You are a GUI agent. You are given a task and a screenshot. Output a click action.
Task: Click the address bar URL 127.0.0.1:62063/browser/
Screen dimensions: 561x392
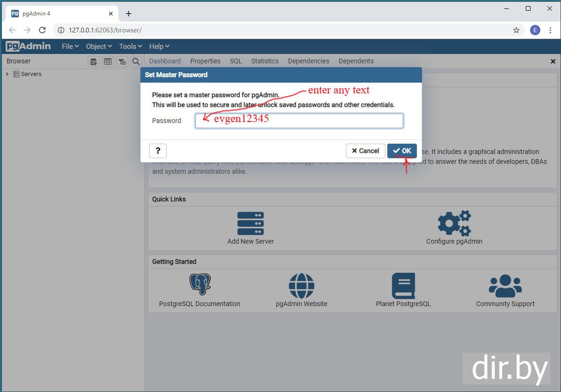105,30
